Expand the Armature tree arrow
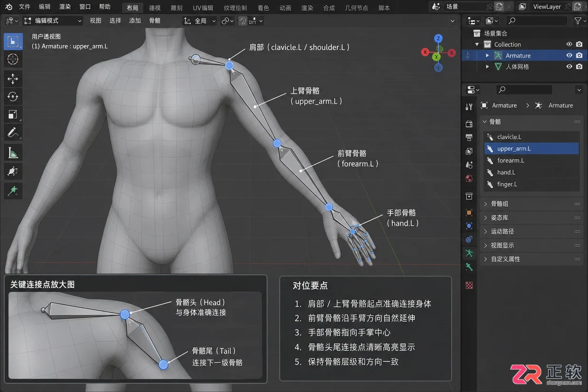 tap(487, 56)
